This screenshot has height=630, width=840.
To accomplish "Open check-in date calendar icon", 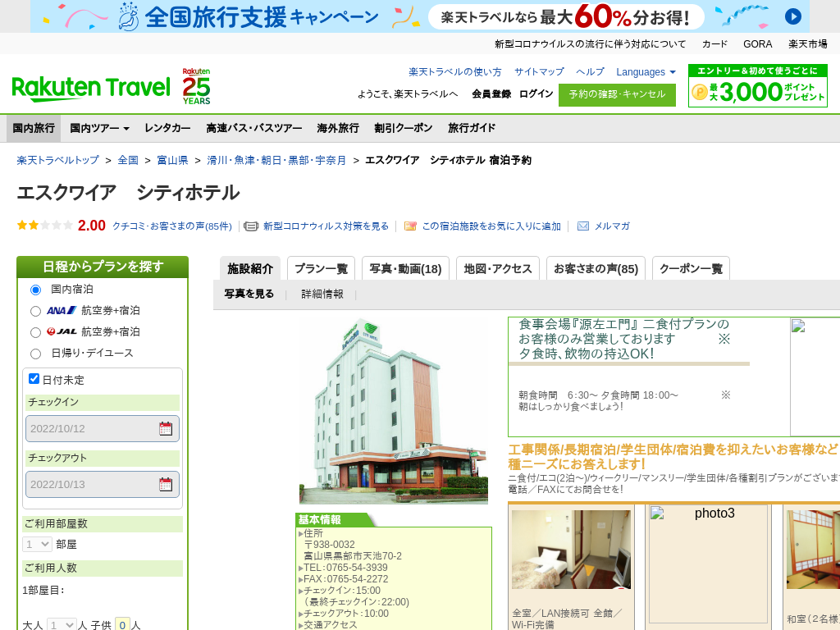I will point(166,428).
